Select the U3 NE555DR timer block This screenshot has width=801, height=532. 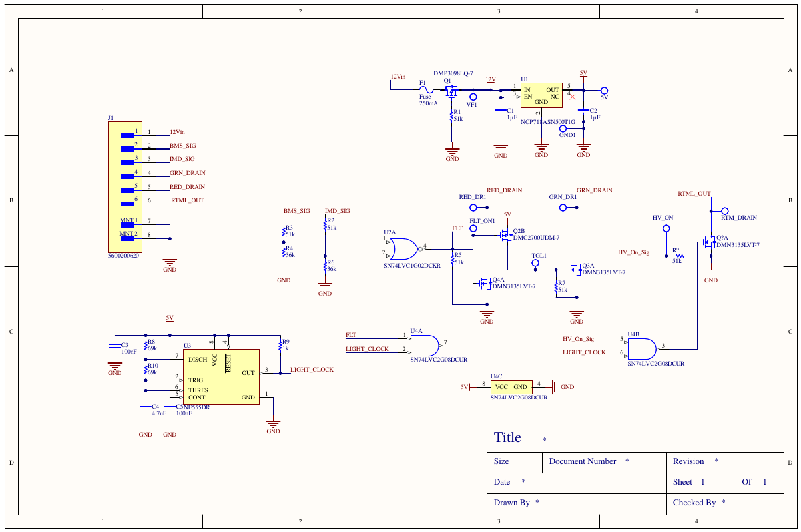tap(222, 376)
